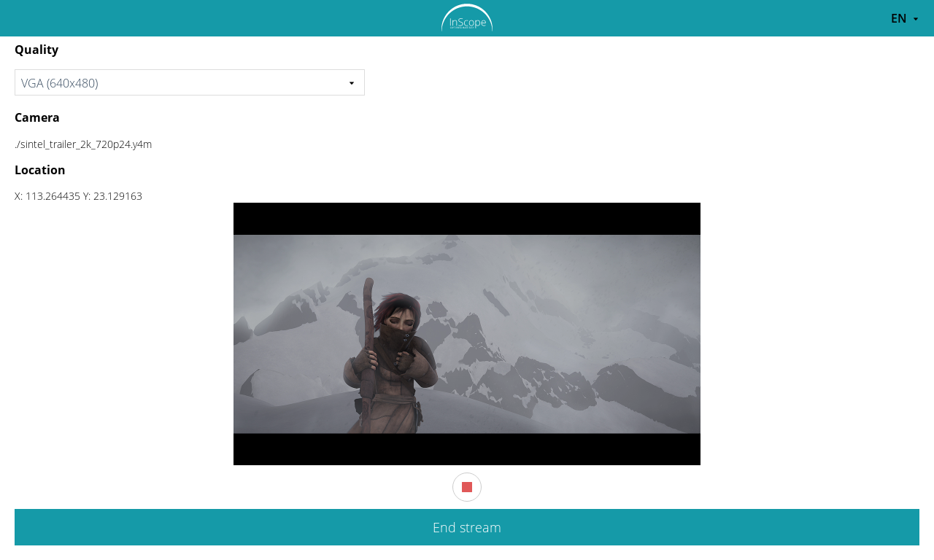Click the Sintel video stream preview
This screenshot has height=560, width=934.
tap(467, 334)
